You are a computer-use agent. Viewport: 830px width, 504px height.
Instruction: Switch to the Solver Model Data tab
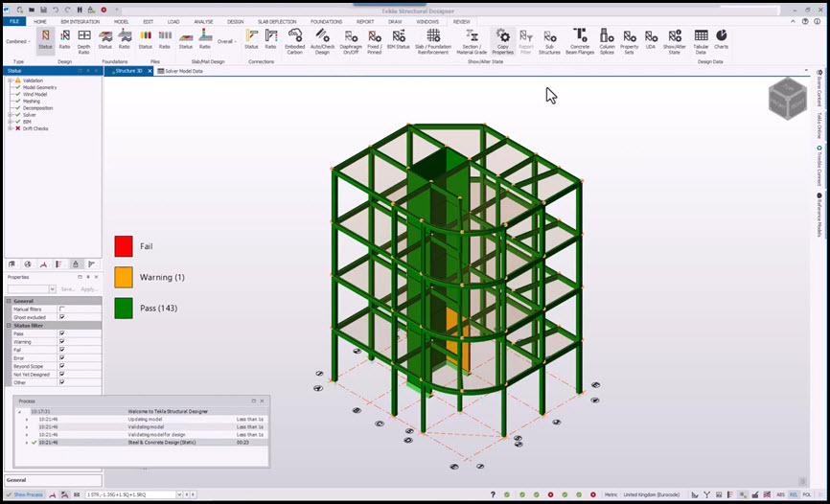point(180,71)
